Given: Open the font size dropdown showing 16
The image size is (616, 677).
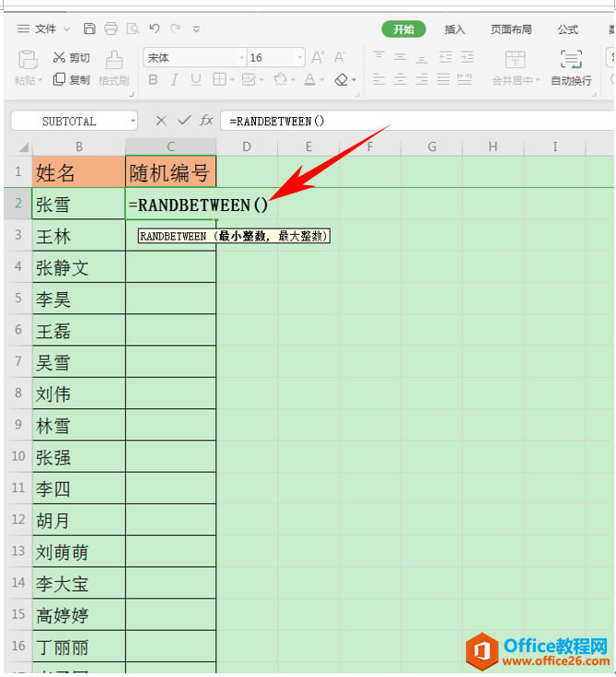Looking at the screenshot, I should pos(299,57).
